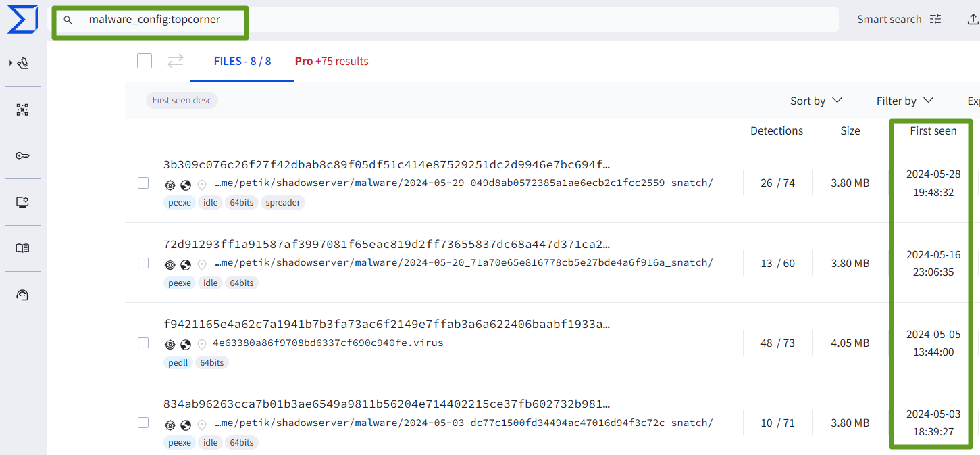Open file hash 834ab96263cca7b01b3ae link
Screen dimensions: 980x455
(x=386, y=404)
